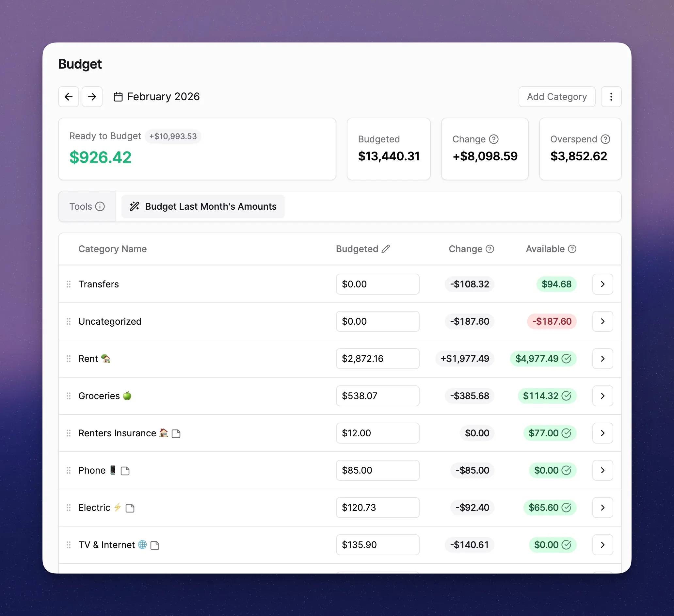The image size is (674, 616).
Task: Expand the Renters Insurance row chevron
Action: 602,433
